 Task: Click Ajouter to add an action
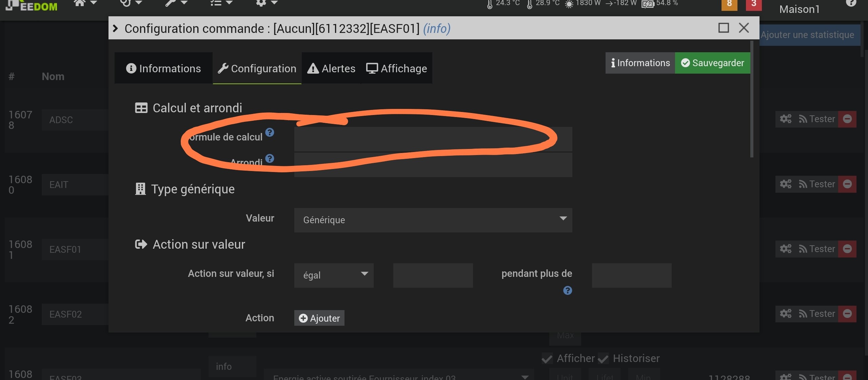pyautogui.click(x=319, y=318)
